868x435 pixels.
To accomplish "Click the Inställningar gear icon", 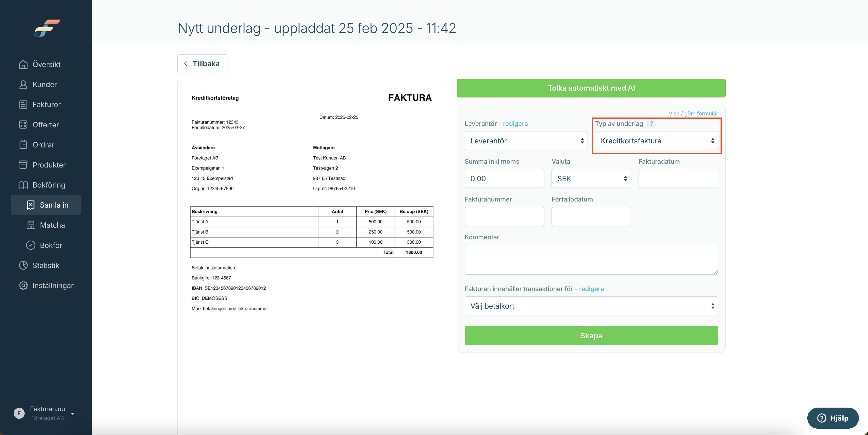I will [x=23, y=286].
